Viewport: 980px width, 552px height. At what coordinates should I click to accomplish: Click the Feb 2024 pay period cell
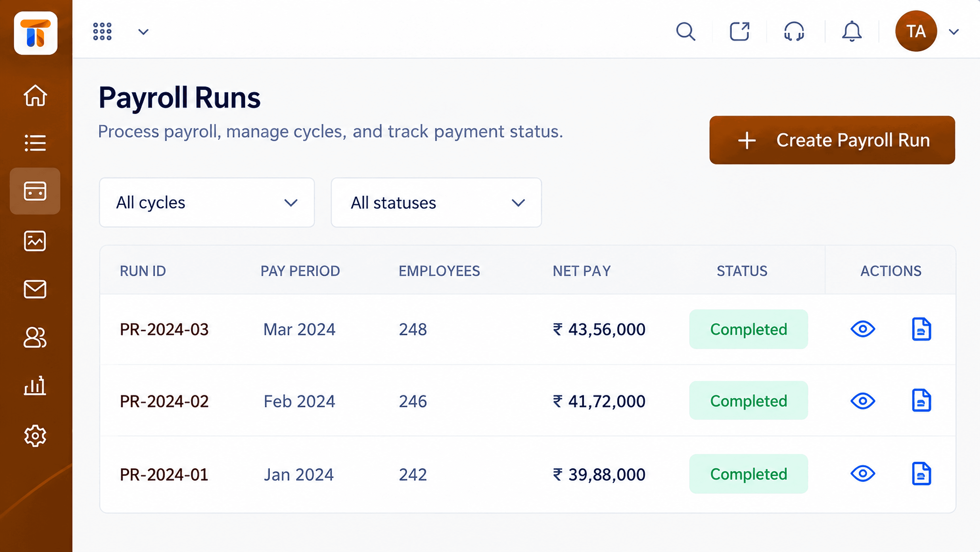click(x=300, y=401)
